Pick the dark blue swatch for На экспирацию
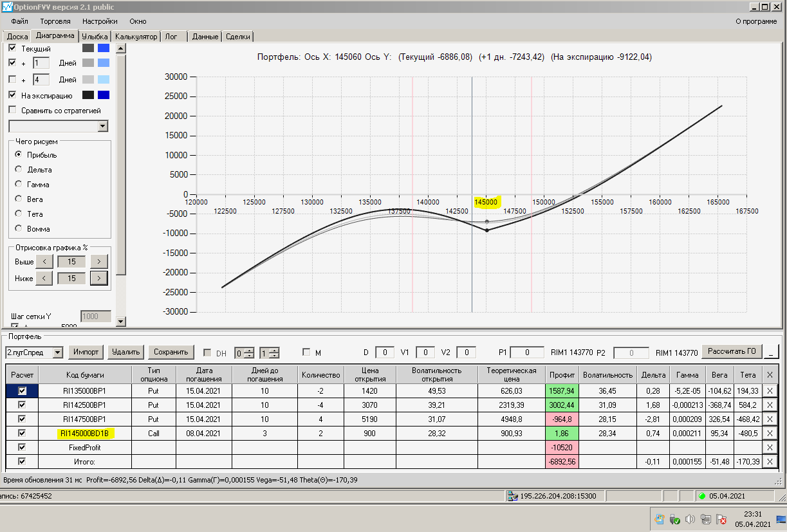Viewport: 787px width, 532px height. (104, 95)
